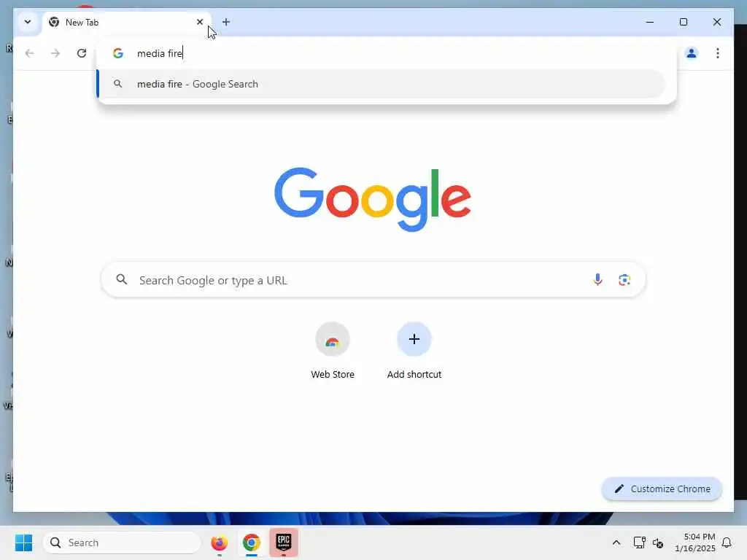Click the Customize Chrome button

(662, 489)
